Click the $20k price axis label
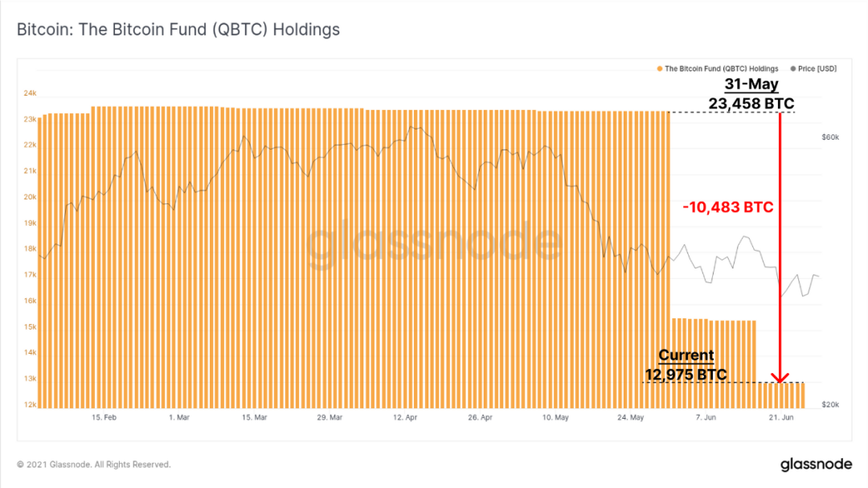The height and width of the screenshot is (488, 868). (830, 404)
